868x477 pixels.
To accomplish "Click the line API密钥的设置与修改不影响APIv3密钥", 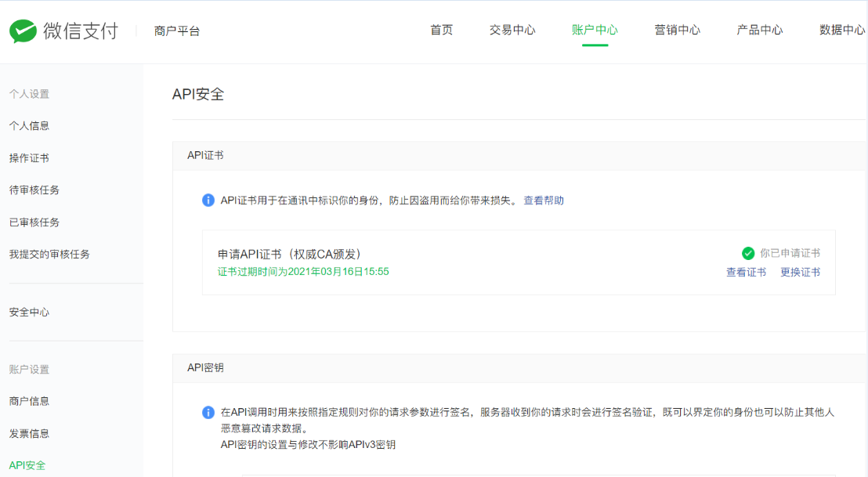I will tap(308, 444).
